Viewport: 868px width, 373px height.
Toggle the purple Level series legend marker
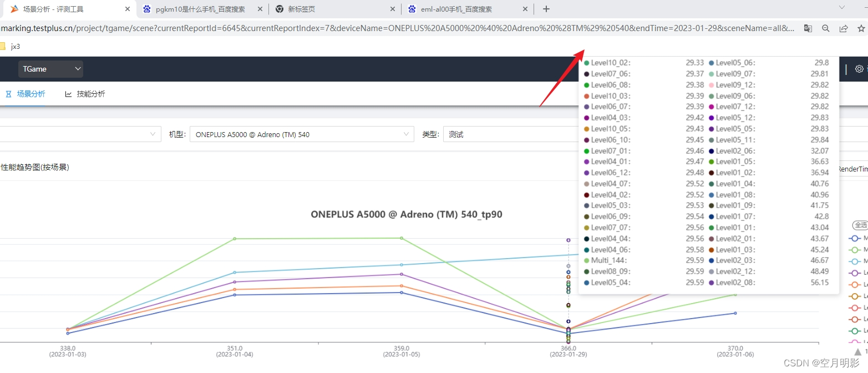point(854,273)
